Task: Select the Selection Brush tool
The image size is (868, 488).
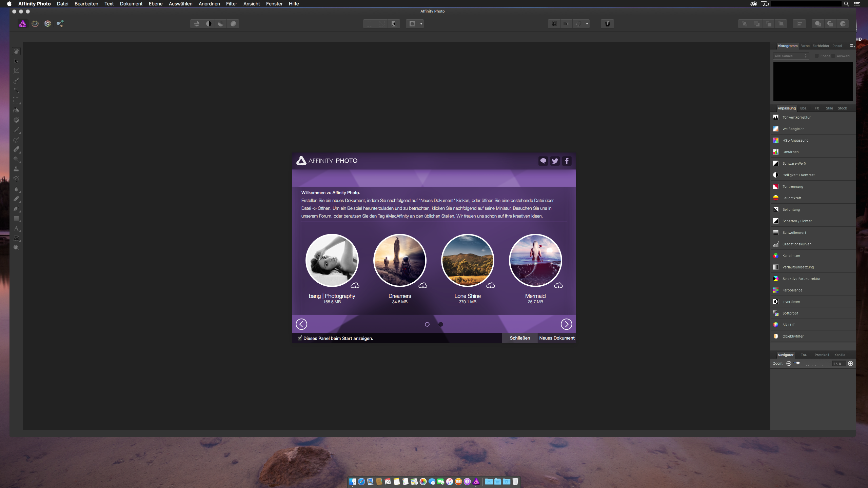Action: [16, 81]
